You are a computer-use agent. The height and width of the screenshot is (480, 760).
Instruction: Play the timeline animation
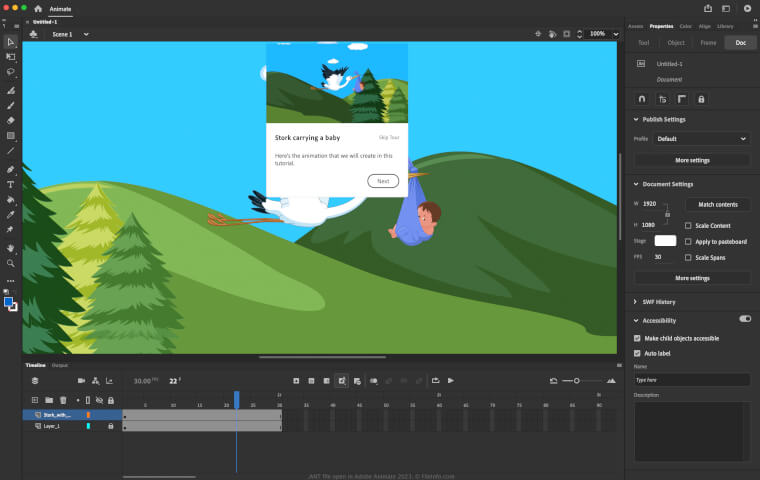coord(451,380)
